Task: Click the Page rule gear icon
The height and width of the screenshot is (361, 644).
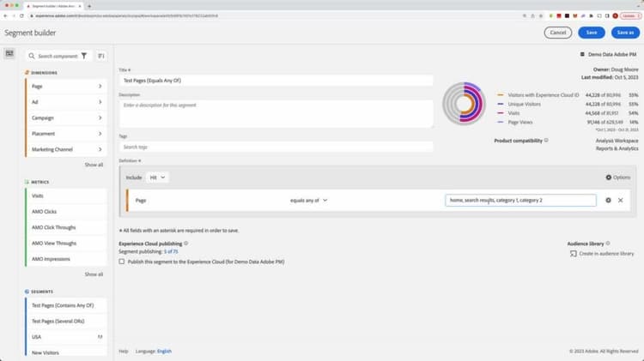Action: [608, 200]
